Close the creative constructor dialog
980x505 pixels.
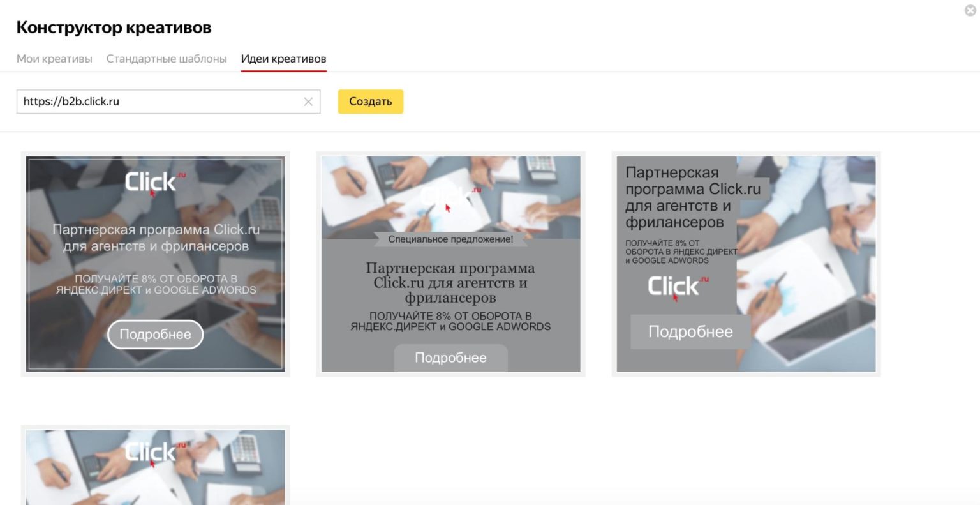970,10
